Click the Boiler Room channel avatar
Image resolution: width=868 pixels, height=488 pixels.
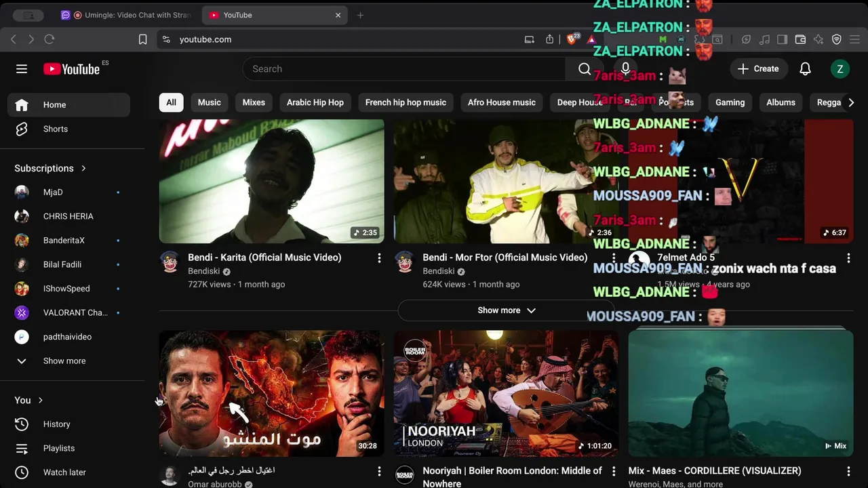pos(404,474)
